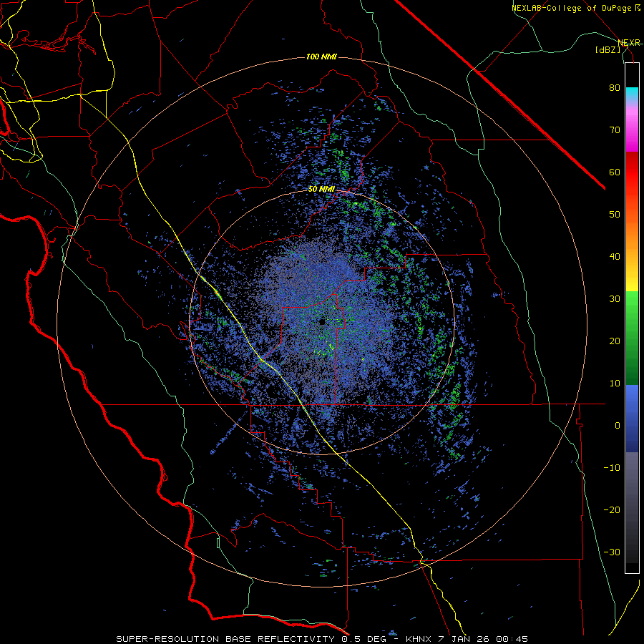Viewport: 644px width, 644px height.
Task: Click the [dBZ] unit label
Action: 608,50
